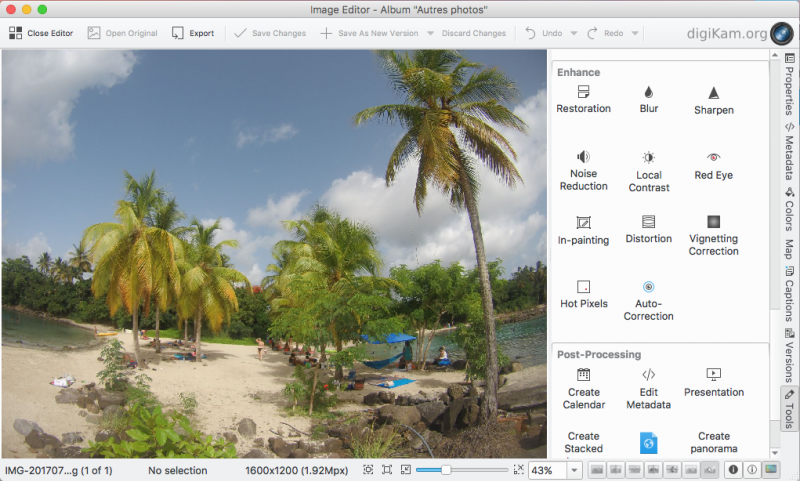The image size is (800, 481).
Task: Click the "No selection" status text
Action: [178, 470]
